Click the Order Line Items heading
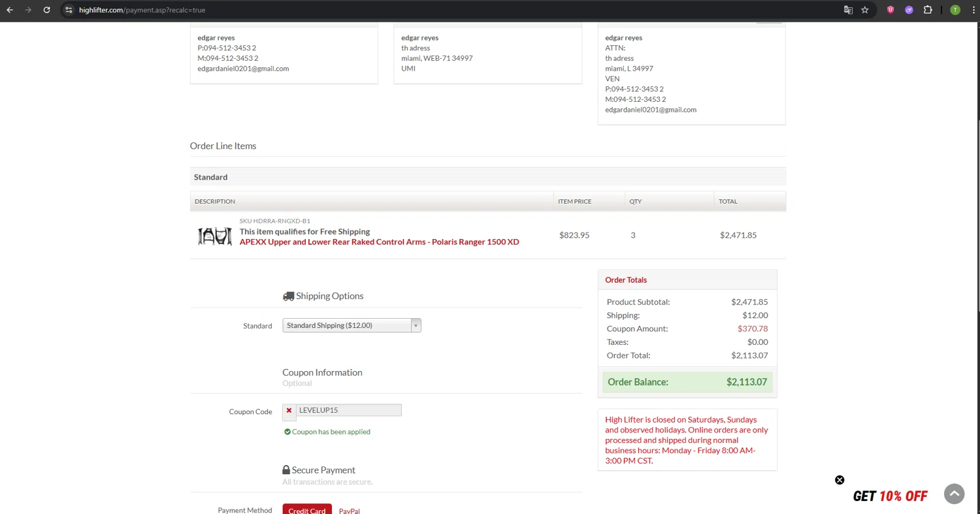This screenshot has height=514, width=980. point(223,146)
